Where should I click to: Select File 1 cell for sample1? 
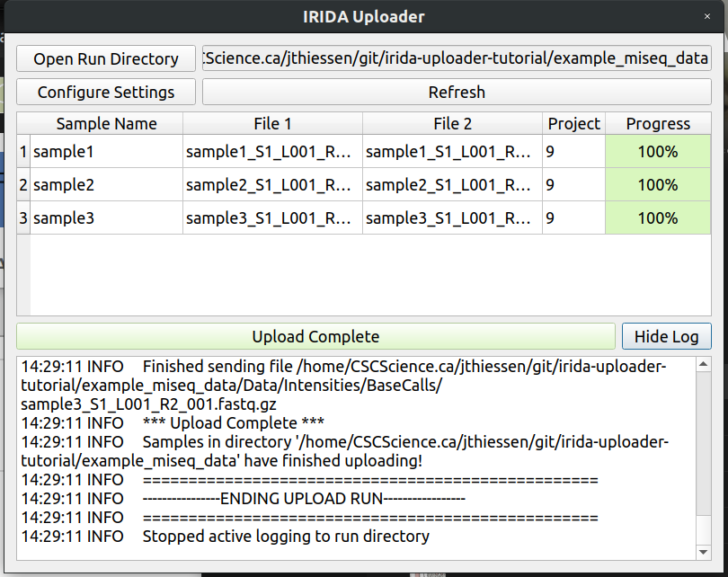(x=272, y=151)
